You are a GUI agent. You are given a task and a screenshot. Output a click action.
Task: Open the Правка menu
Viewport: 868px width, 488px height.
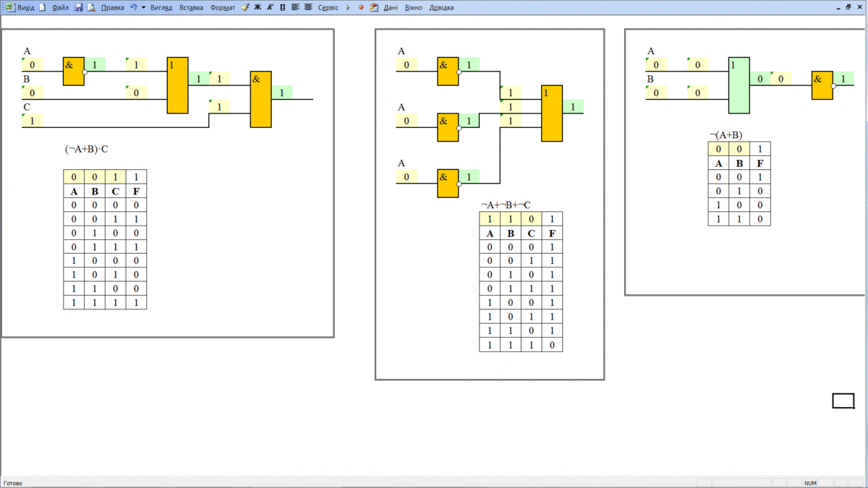pyautogui.click(x=112, y=7)
